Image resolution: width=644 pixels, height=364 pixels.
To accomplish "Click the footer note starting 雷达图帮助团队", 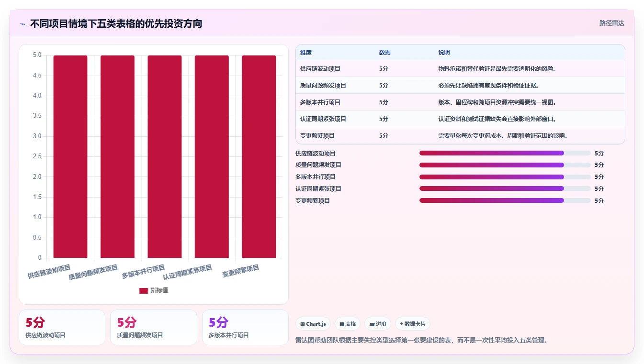I will pos(421,341).
